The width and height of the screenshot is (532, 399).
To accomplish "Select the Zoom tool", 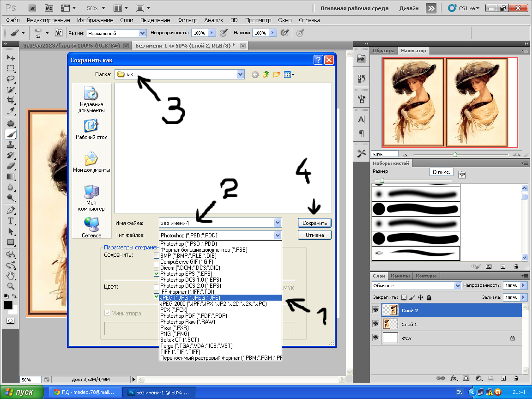I will 11,286.
